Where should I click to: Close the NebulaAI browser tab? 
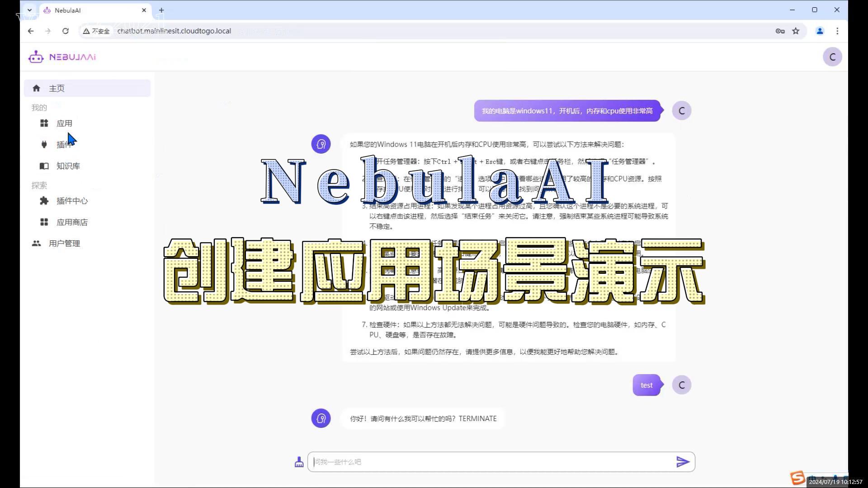point(144,10)
